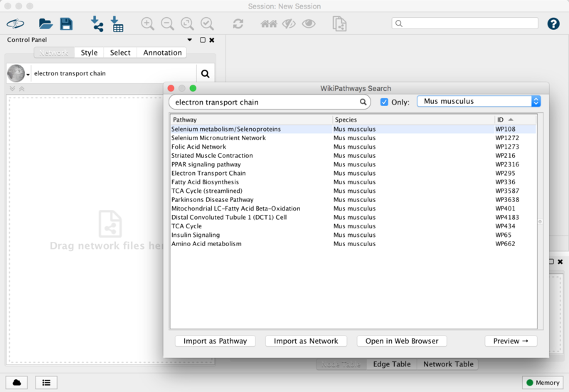The image size is (569, 392).
Task: Close the Control Panel
Action: [212, 40]
